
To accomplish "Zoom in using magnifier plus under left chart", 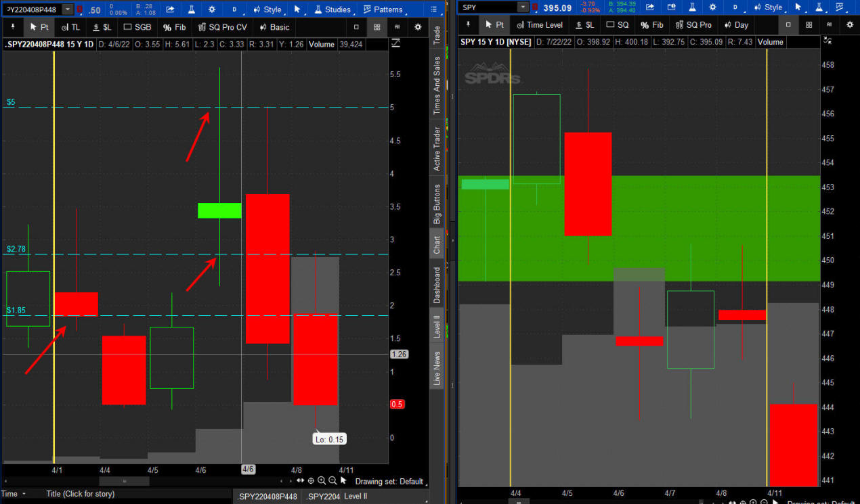I will coord(322,481).
